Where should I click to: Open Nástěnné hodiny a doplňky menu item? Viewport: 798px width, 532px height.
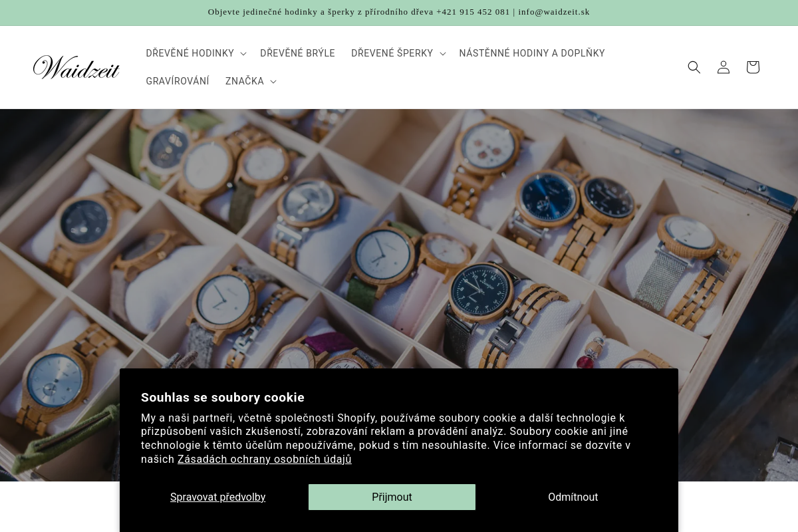[x=532, y=53]
